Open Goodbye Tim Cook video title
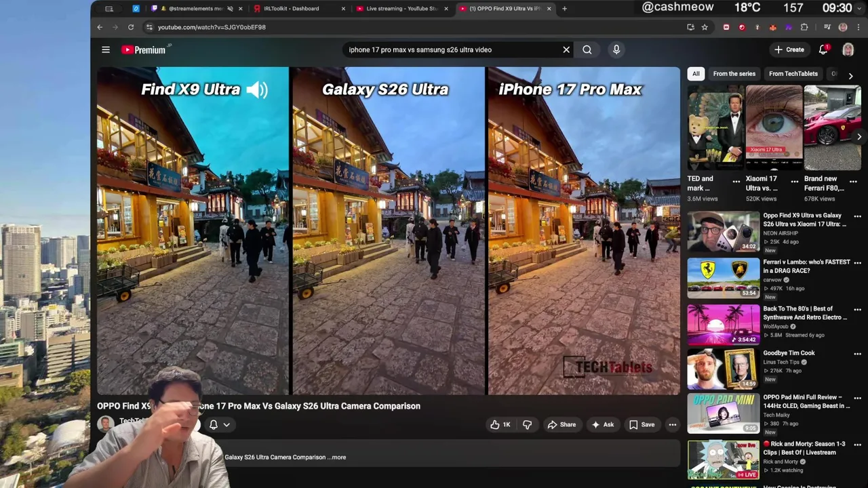The image size is (868, 488). pos(789,353)
